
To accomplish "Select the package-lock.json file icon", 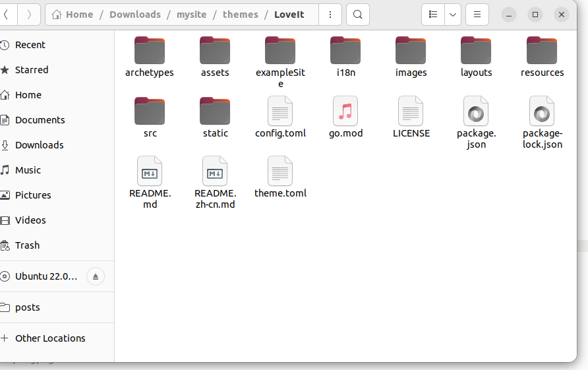I will point(542,111).
